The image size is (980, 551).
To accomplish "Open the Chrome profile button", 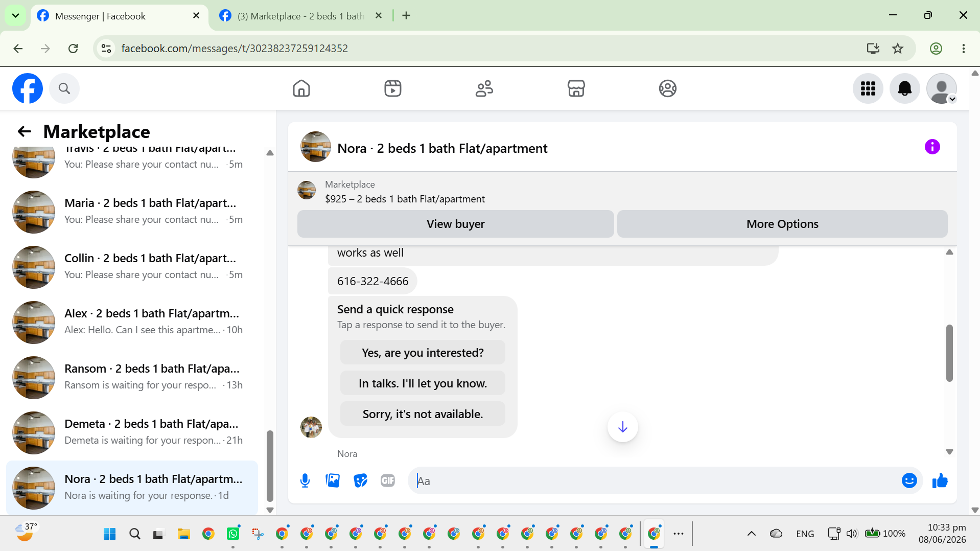I will point(936,49).
